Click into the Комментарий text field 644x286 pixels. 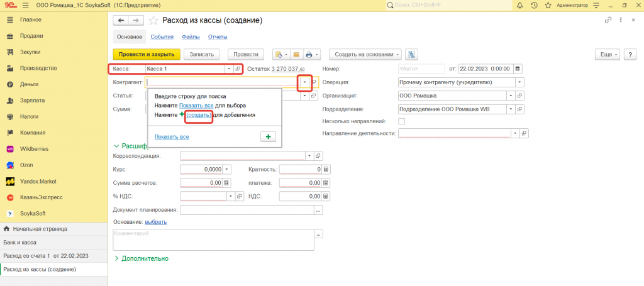213,239
